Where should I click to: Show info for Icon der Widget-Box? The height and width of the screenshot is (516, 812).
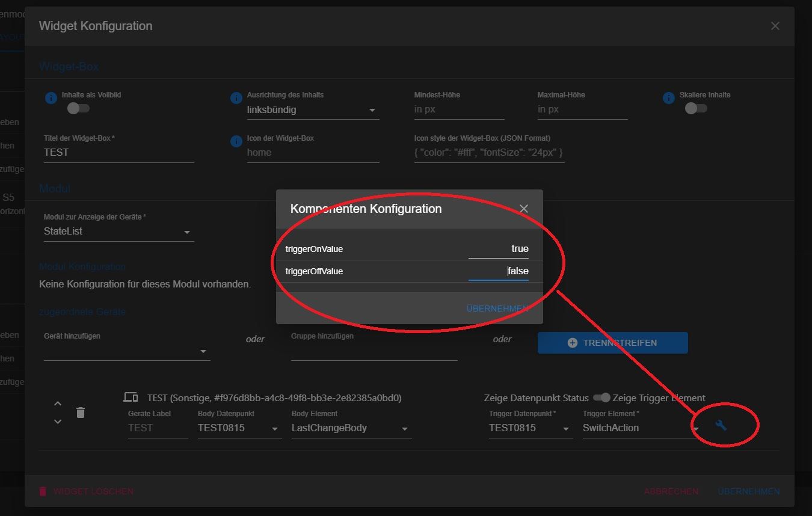236,141
